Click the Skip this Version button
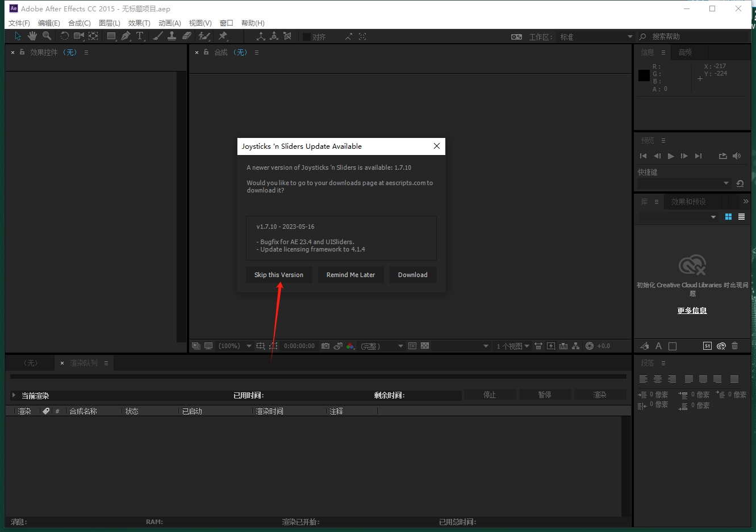 coord(279,275)
